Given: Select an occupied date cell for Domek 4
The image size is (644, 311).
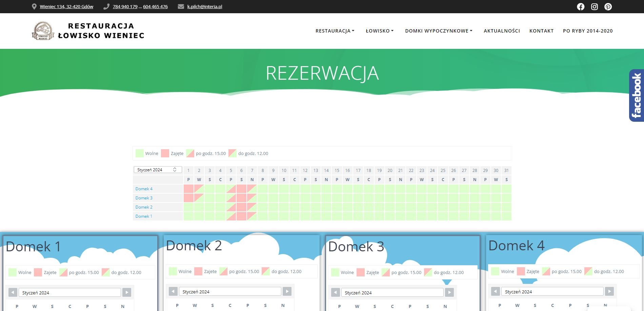Looking at the screenshot, I should coord(188,189).
